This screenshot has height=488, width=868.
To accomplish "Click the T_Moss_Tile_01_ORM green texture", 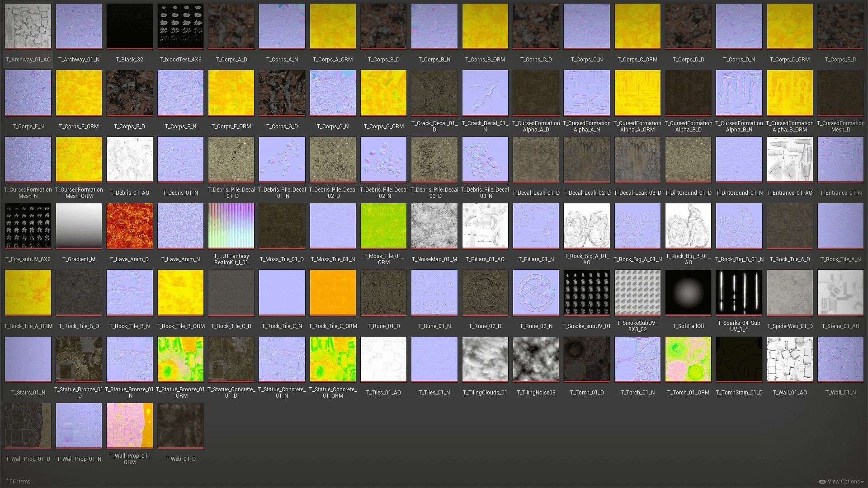I will (383, 226).
